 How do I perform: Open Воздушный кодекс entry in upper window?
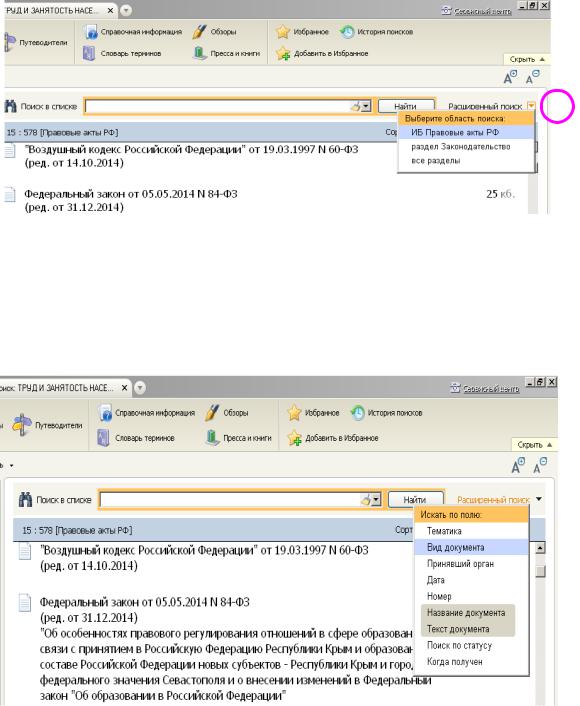coord(191,156)
